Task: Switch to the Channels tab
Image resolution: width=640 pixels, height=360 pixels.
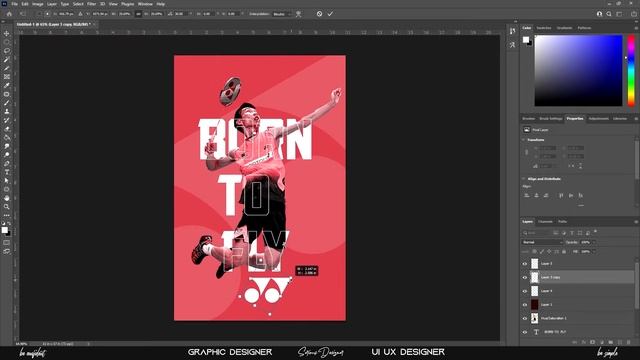Action: tap(545, 222)
